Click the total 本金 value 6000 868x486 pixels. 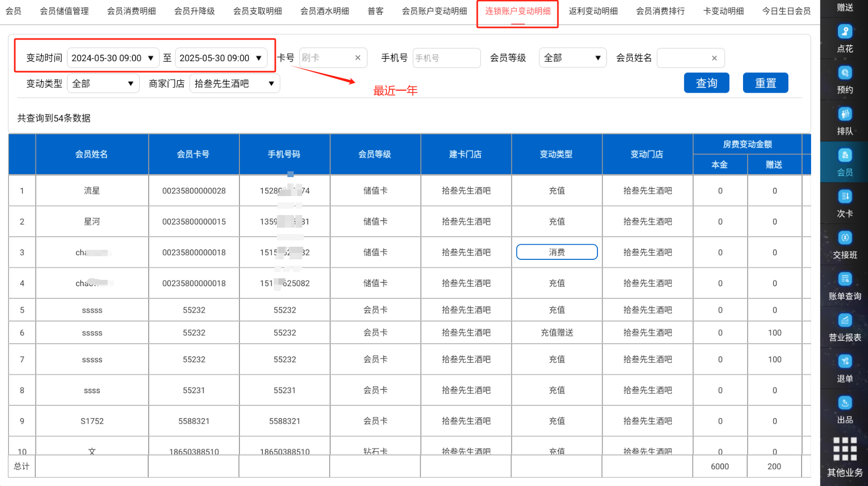click(x=720, y=466)
